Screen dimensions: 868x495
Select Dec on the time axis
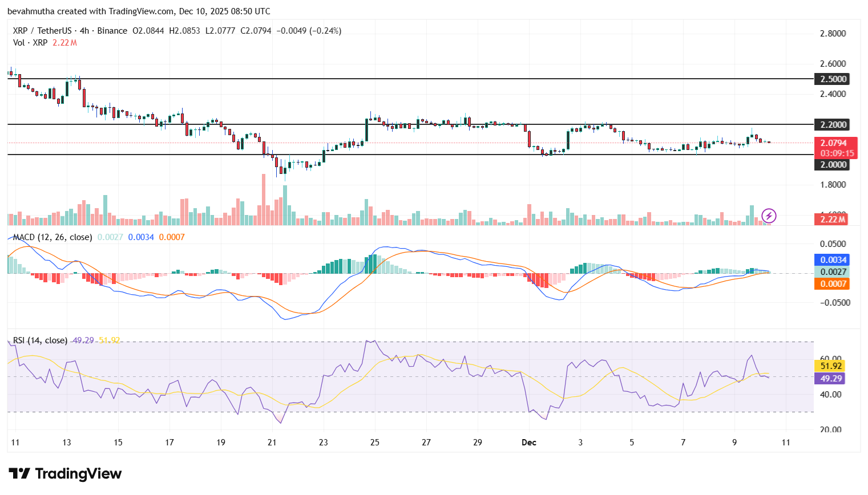point(528,443)
